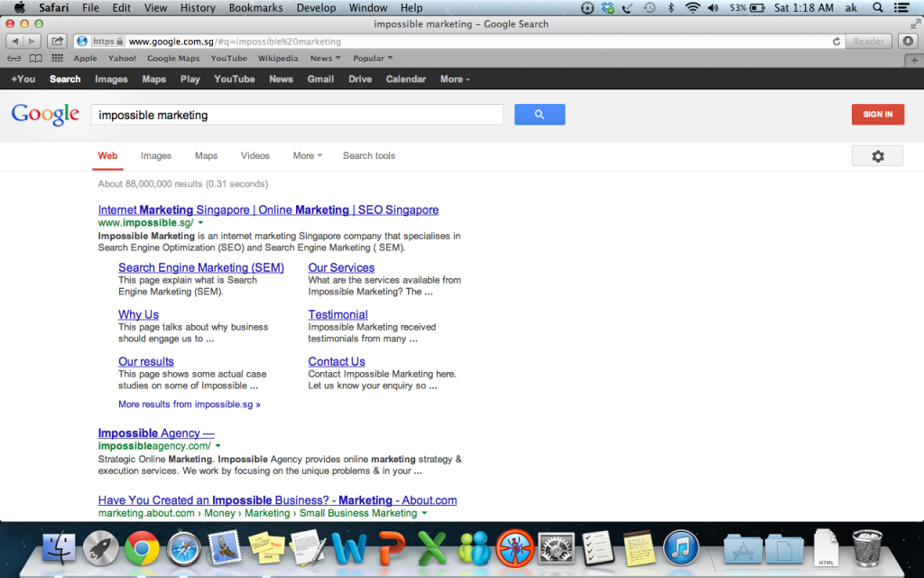Open the History menu
This screenshot has width=924, height=578.
(198, 7)
